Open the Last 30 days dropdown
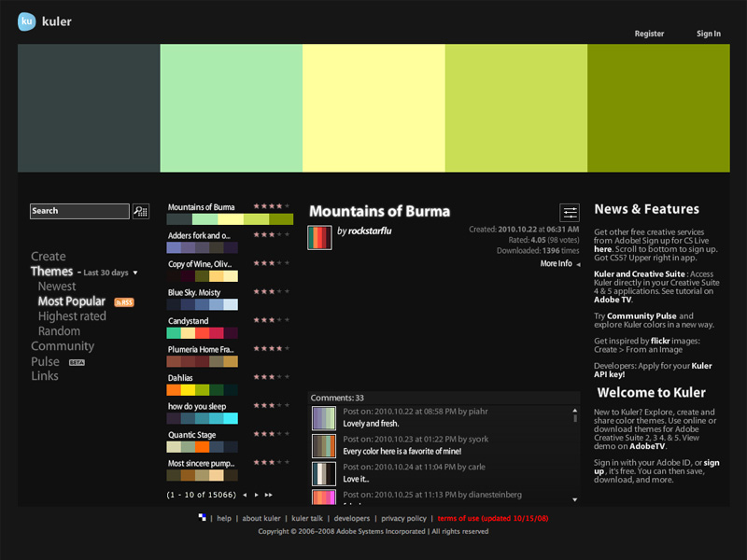Viewport: 747px width, 560px height. click(x=110, y=273)
